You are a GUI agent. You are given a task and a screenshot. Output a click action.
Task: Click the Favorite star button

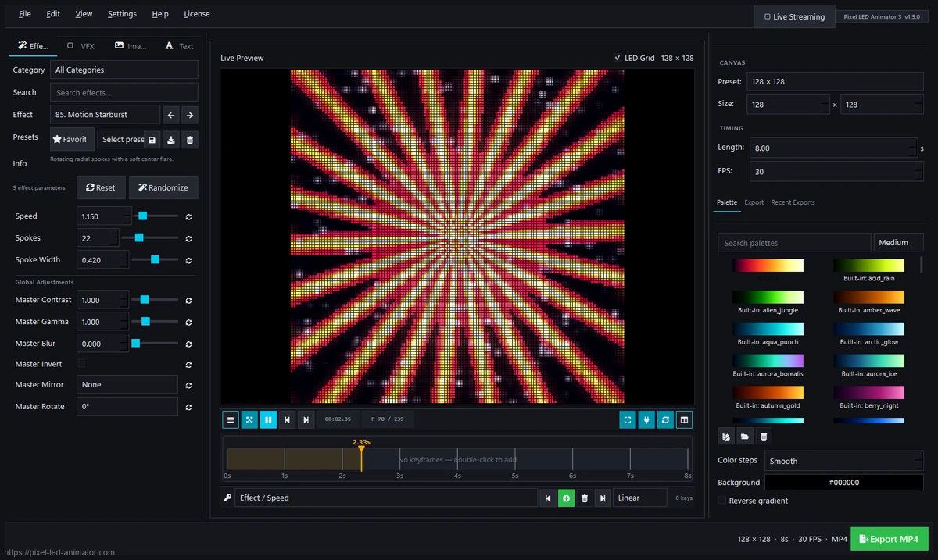point(73,139)
